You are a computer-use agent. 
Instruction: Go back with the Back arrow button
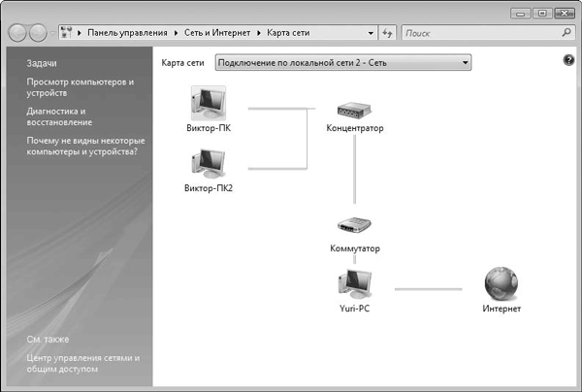(x=17, y=33)
